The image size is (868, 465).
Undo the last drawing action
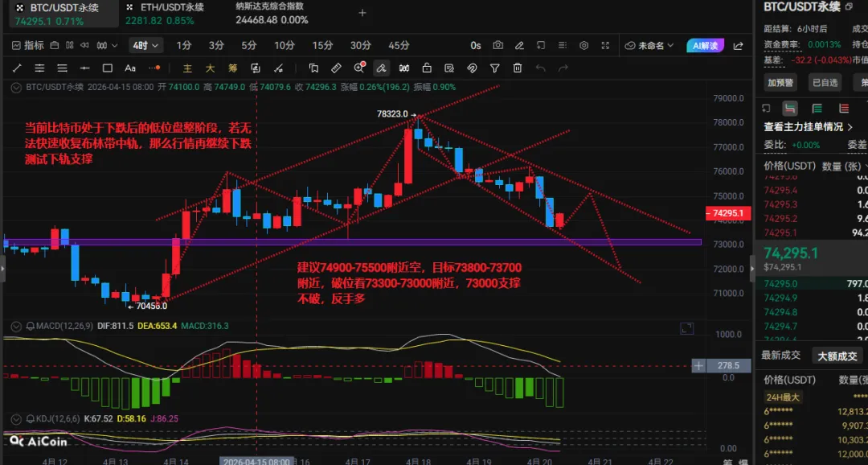point(540,68)
